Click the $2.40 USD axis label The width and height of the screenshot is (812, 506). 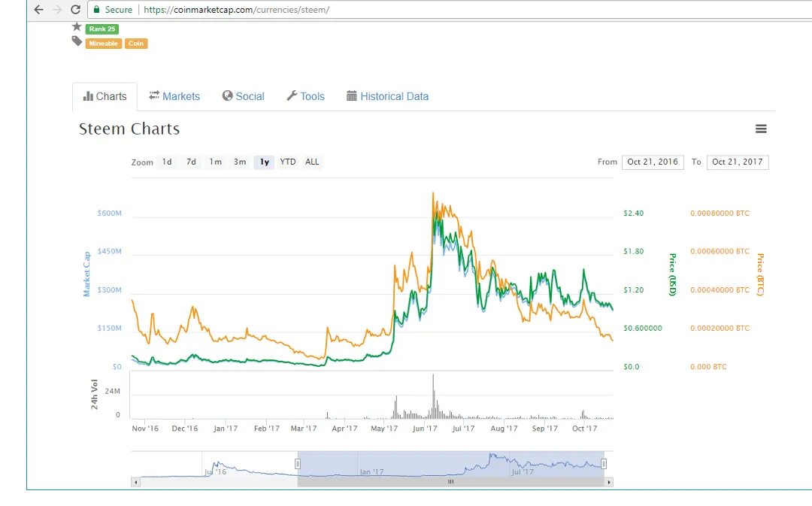click(633, 213)
